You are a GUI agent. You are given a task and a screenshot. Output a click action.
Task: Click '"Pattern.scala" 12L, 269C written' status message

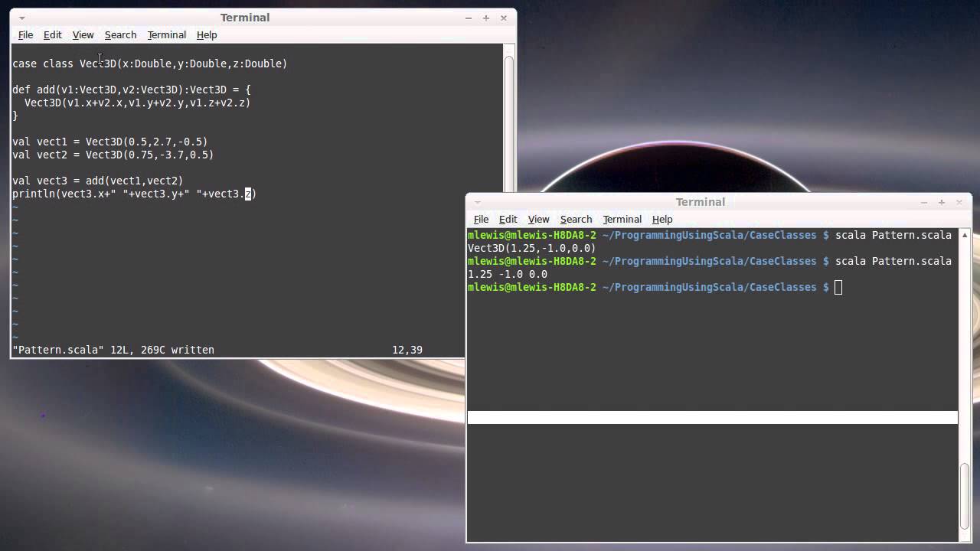[x=113, y=350]
